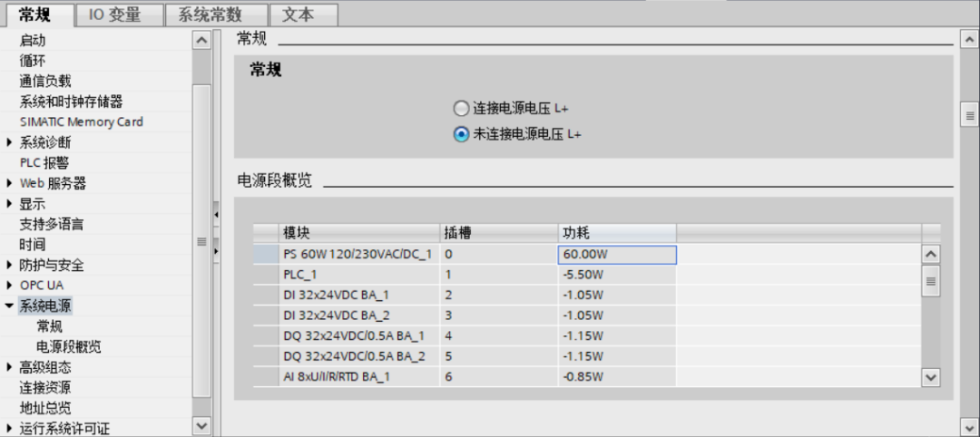Select 循环 in navigation tree

click(x=33, y=61)
